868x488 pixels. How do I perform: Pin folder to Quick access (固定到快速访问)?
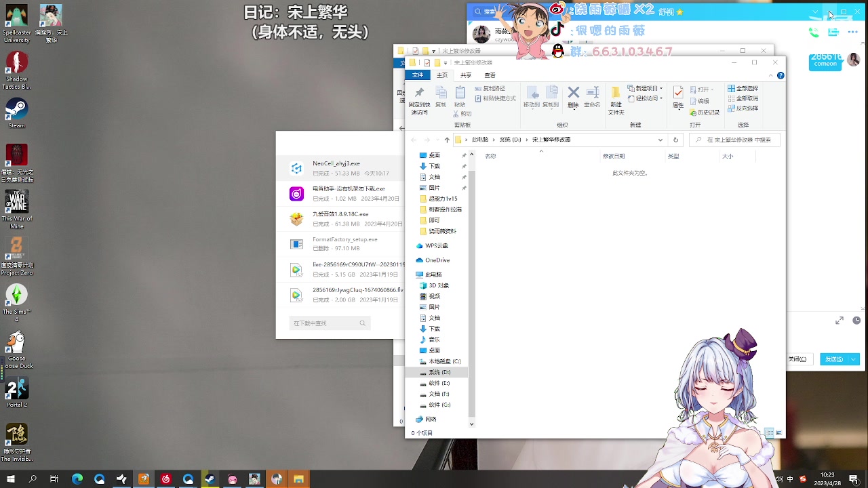[419, 100]
